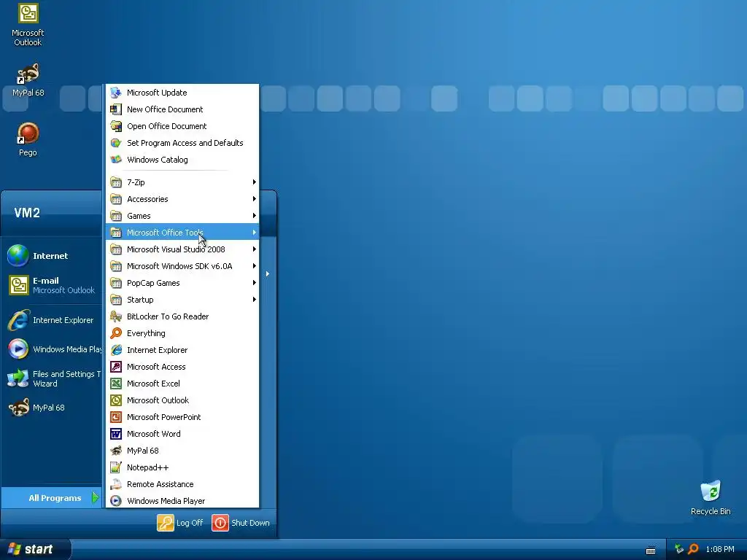Click the BitLocker To Go Reader icon
The image size is (747, 560).
(116, 316)
